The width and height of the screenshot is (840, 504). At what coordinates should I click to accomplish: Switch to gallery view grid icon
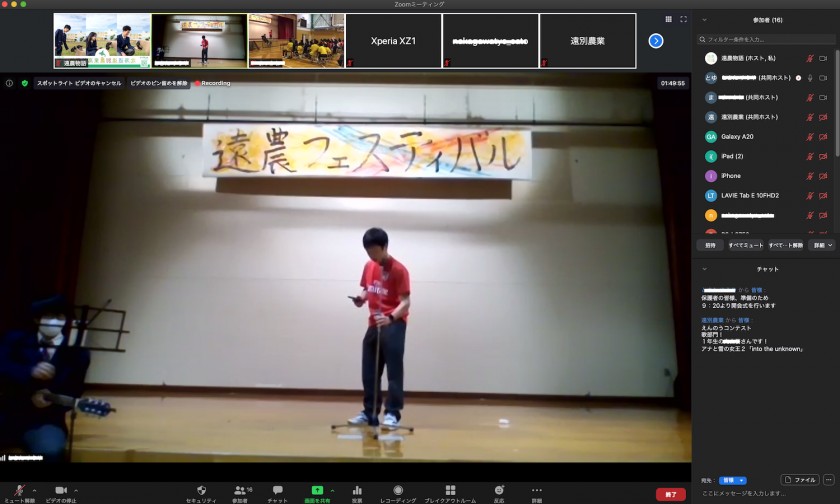[669, 19]
